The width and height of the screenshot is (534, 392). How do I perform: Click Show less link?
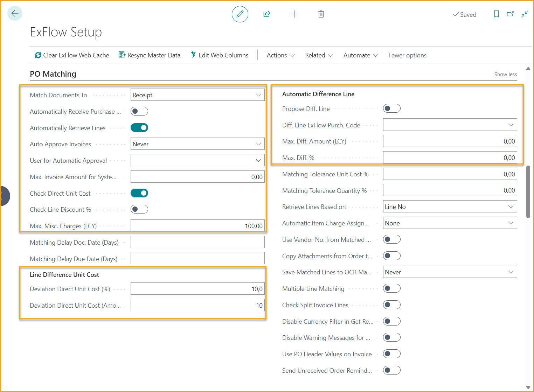(505, 75)
